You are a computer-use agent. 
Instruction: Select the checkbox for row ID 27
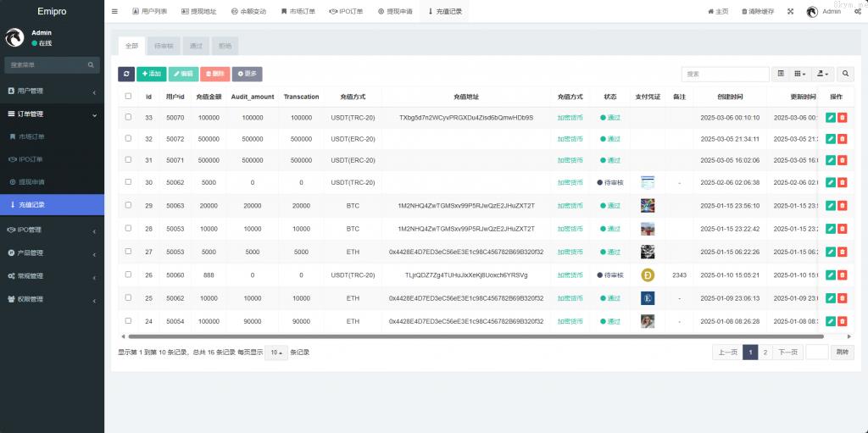(128, 251)
